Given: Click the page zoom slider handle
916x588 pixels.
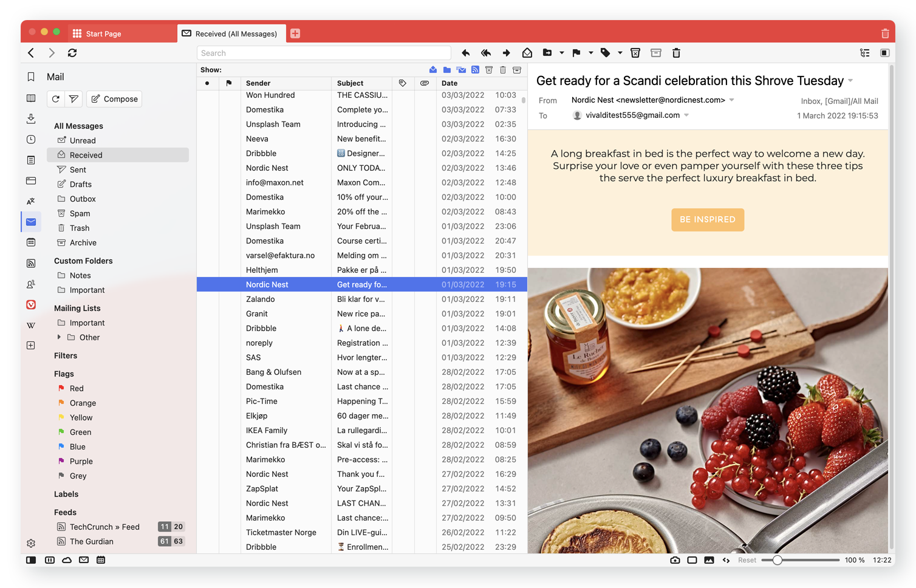Looking at the screenshot, I should click(777, 560).
